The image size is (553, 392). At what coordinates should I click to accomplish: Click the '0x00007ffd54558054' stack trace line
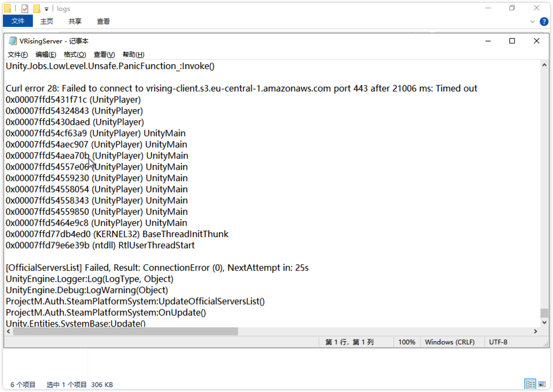pyautogui.click(x=97, y=189)
